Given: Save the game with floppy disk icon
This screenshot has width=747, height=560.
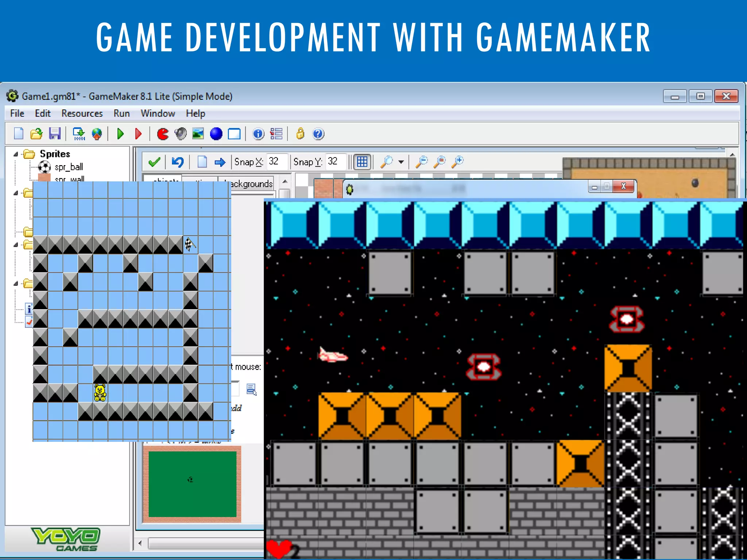Looking at the screenshot, I should [x=55, y=134].
